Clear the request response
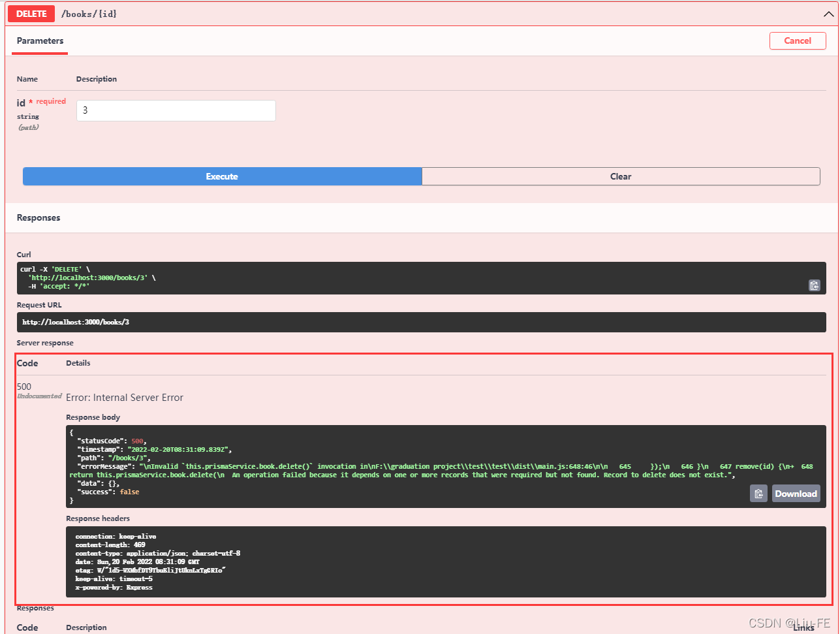The width and height of the screenshot is (840, 634). point(621,176)
